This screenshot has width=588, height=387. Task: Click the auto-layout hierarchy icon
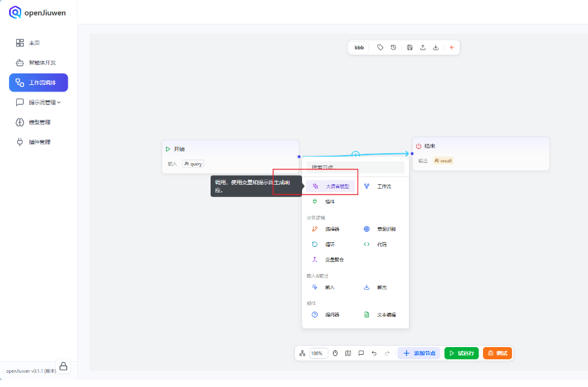click(302, 354)
